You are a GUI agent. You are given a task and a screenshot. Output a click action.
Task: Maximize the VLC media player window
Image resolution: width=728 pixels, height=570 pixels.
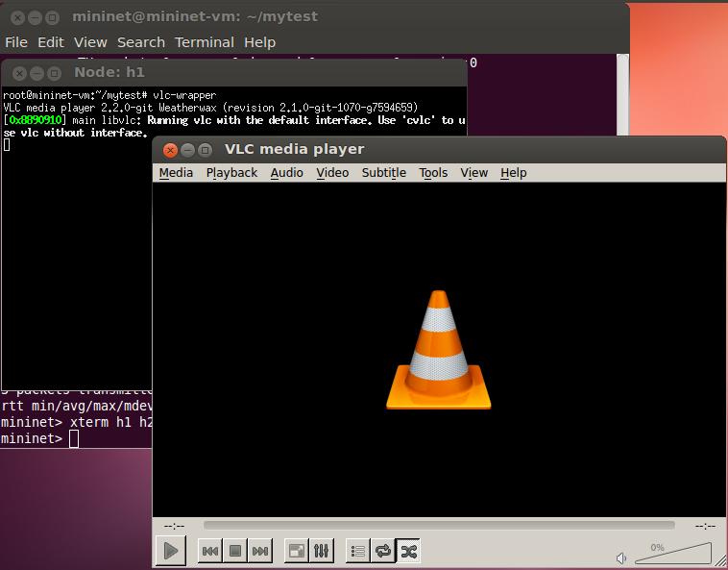205,150
